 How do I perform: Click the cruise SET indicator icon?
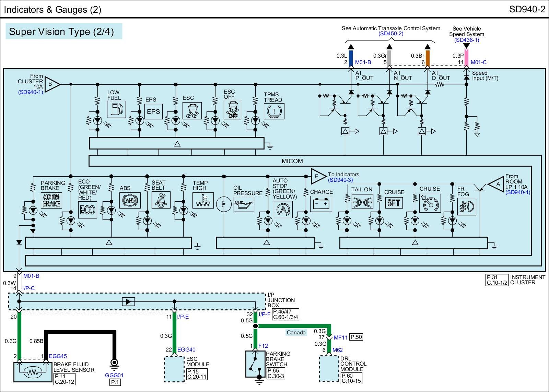[394, 203]
